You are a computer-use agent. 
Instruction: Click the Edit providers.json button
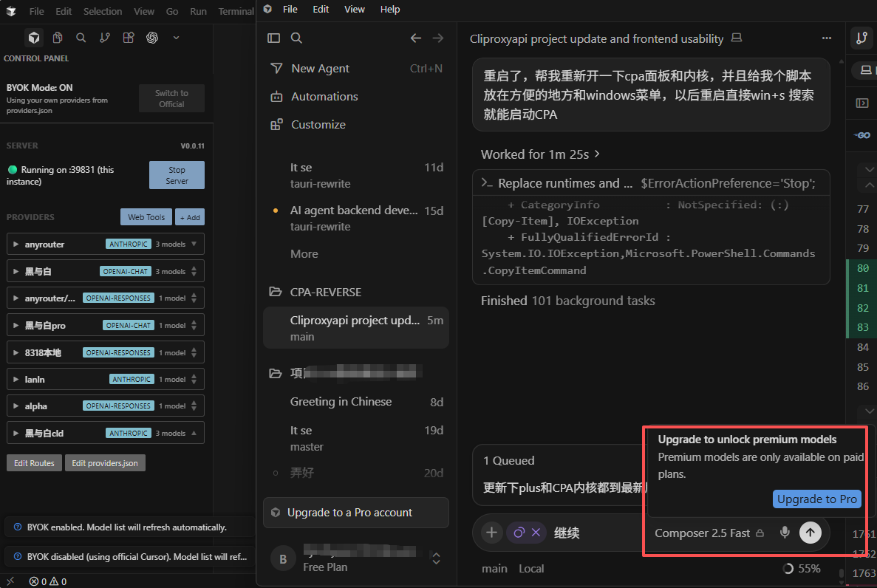click(105, 462)
